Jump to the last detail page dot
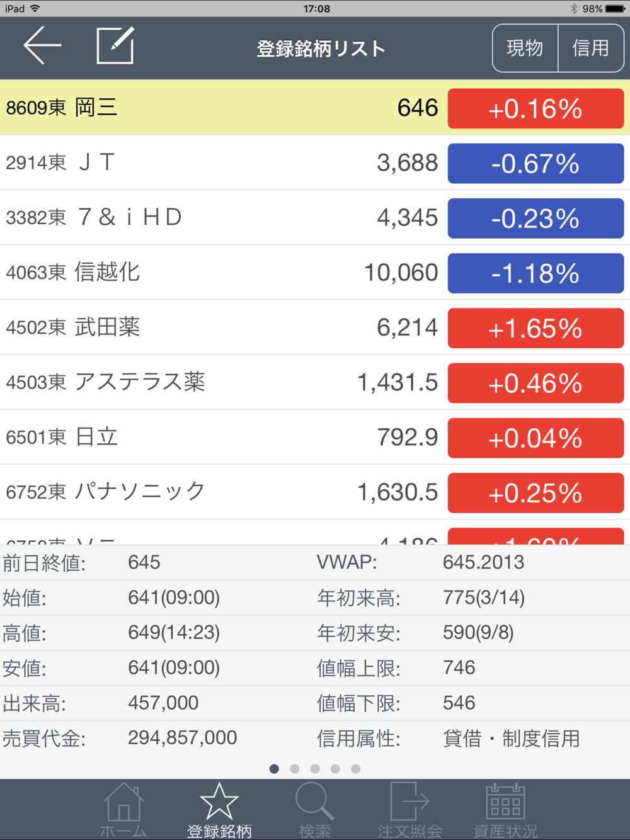Screen dimensions: 630x840 point(356,769)
